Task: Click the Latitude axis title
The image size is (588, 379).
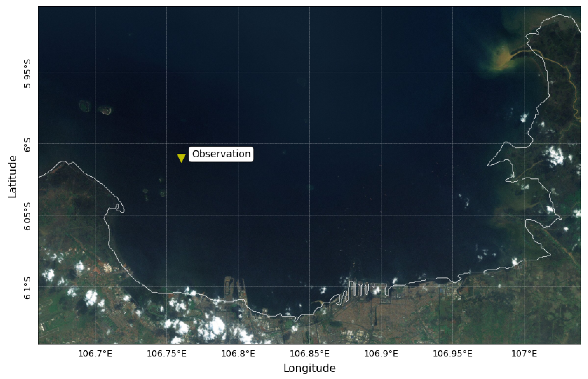Action: coord(12,176)
